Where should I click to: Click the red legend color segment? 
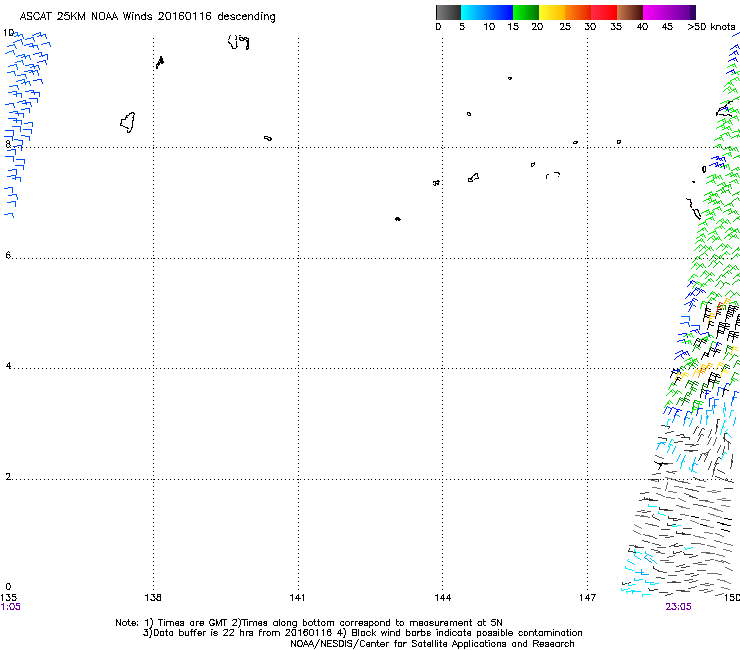(604, 12)
